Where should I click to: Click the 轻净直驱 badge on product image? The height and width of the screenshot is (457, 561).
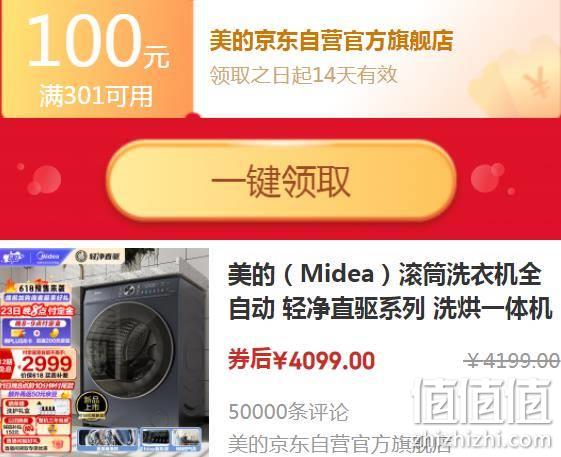98,256
